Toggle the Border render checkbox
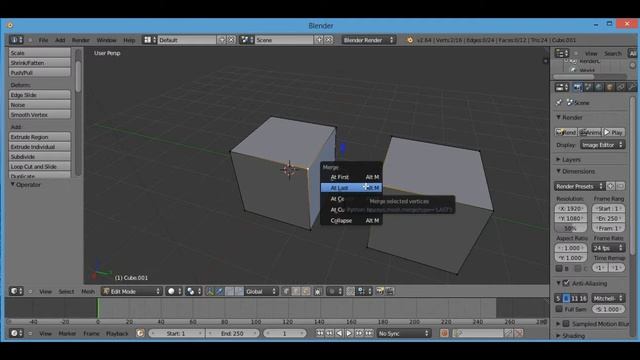Screen dimensions: 640x360 pyautogui.click(x=559, y=268)
